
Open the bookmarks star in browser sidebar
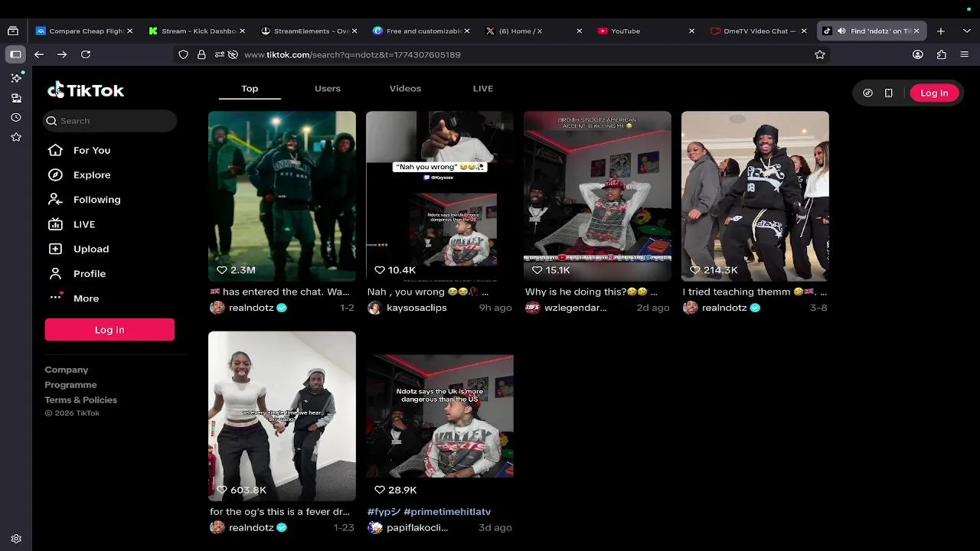click(x=16, y=137)
